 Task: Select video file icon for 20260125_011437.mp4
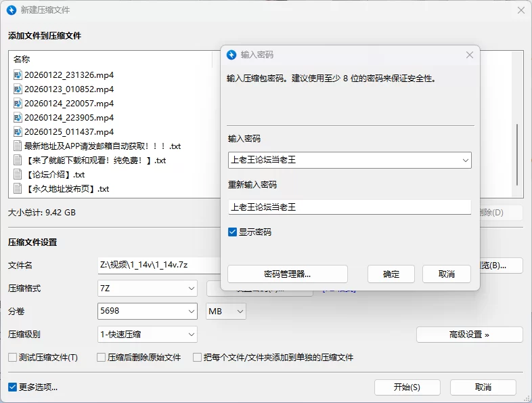(x=18, y=131)
